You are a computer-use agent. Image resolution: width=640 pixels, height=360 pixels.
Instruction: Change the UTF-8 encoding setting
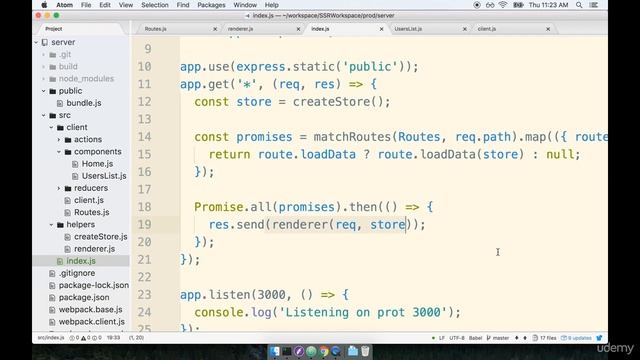point(457,338)
